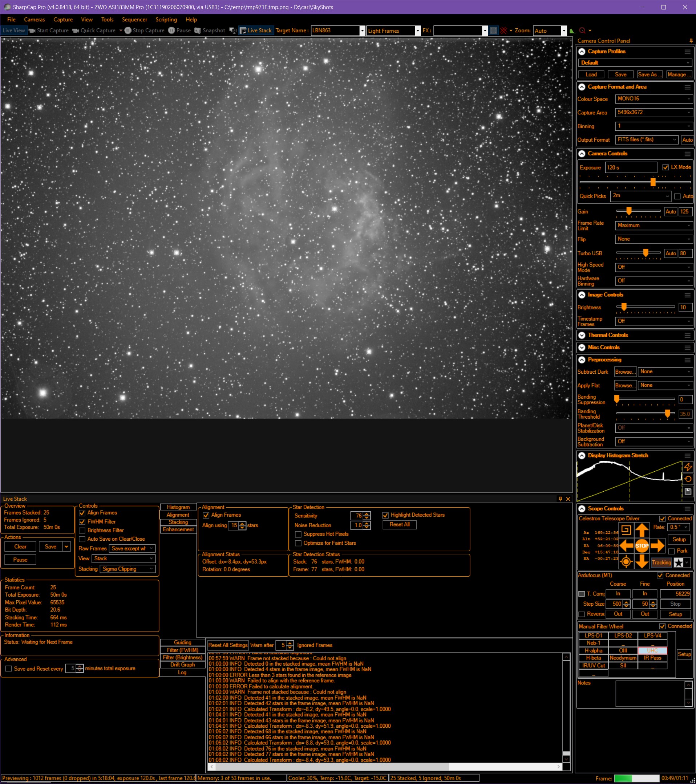Click the Exposure 120 s input field
Viewport: 696px width, 784px height.
coord(631,168)
